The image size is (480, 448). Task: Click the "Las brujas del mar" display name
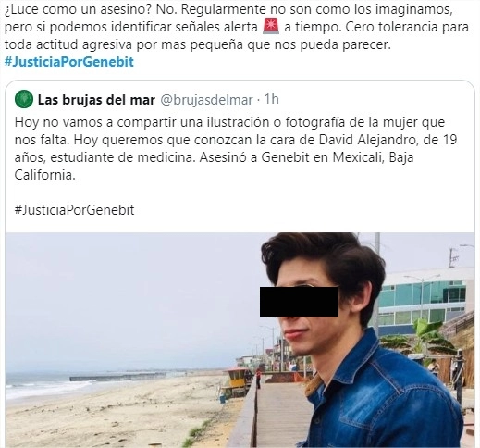[96, 100]
